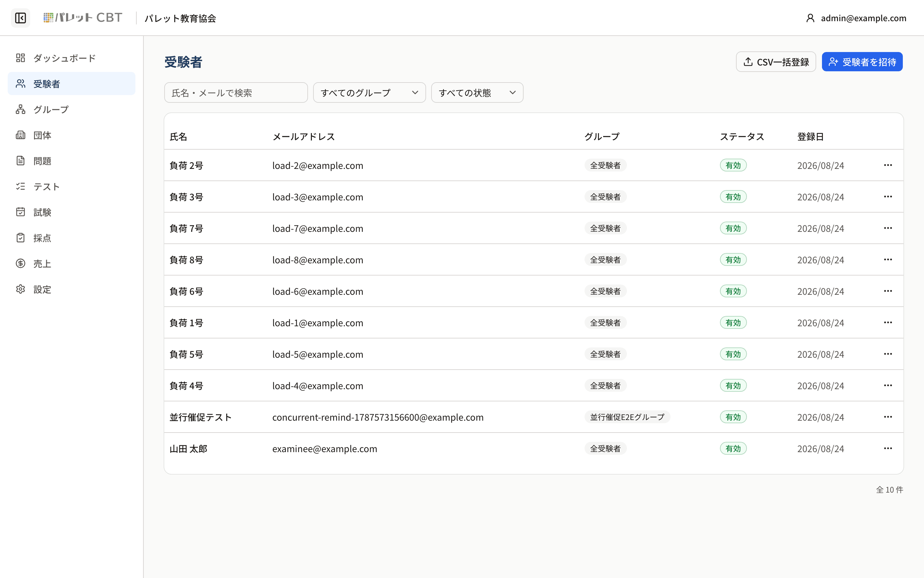Open the more-actions menu for 負荷 5号
924x578 pixels.
point(888,354)
